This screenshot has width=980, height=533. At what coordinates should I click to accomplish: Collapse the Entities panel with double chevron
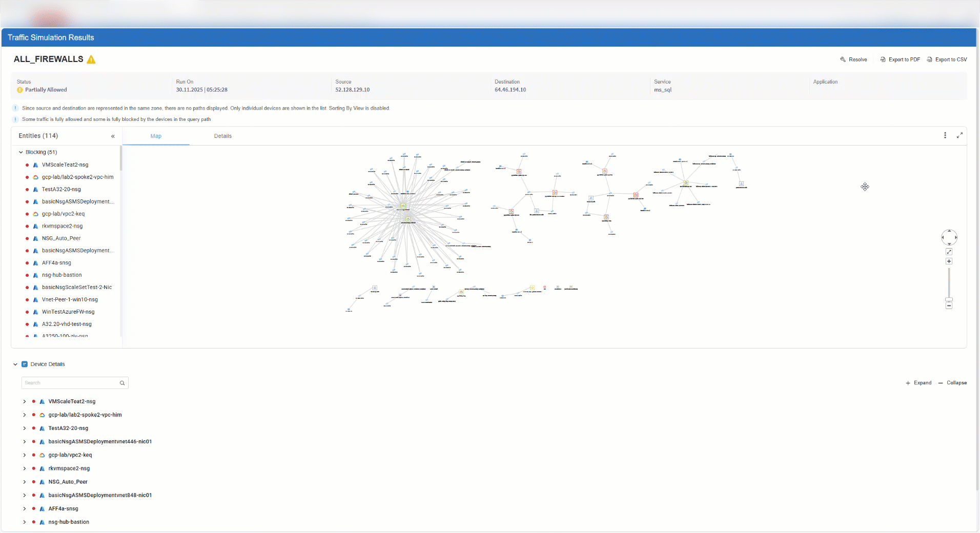pyautogui.click(x=113, y=136)
